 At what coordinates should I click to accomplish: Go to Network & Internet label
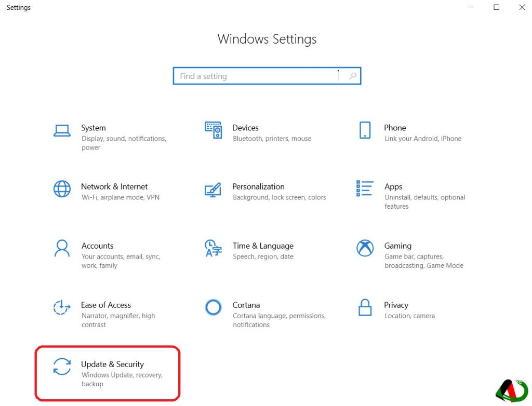tap(114, 186)
